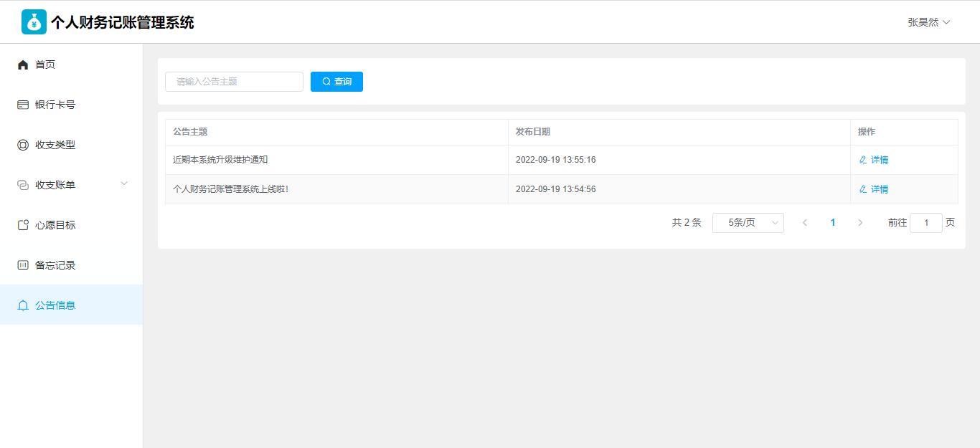The width and height of the screenshot is (980, 448).
Task: Click the 查询 search button
Action: 336,82
